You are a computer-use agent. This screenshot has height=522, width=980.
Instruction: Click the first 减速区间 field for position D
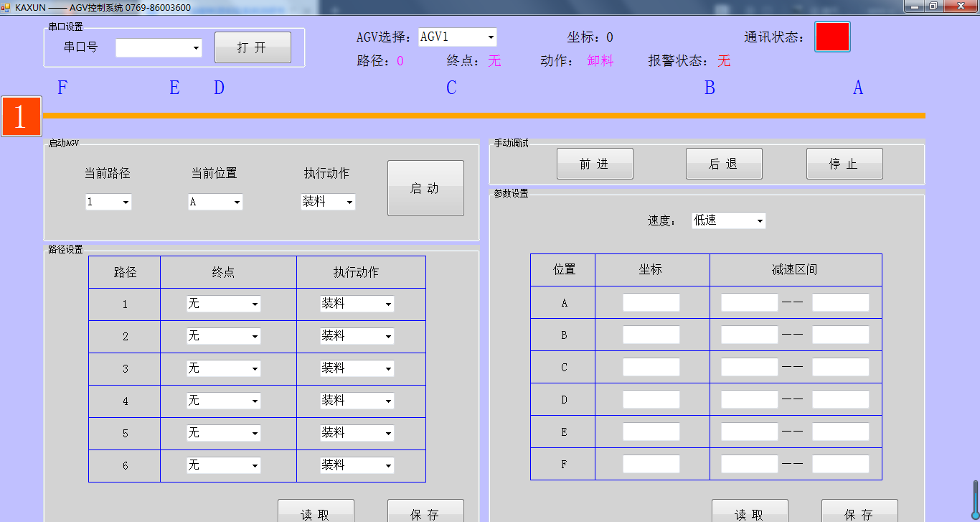pos(750,399)
